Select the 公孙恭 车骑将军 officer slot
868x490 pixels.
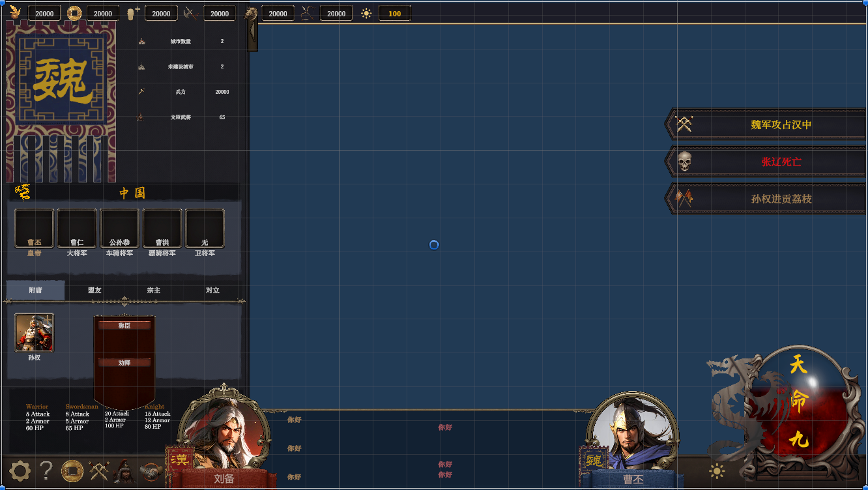click(119, 229)
